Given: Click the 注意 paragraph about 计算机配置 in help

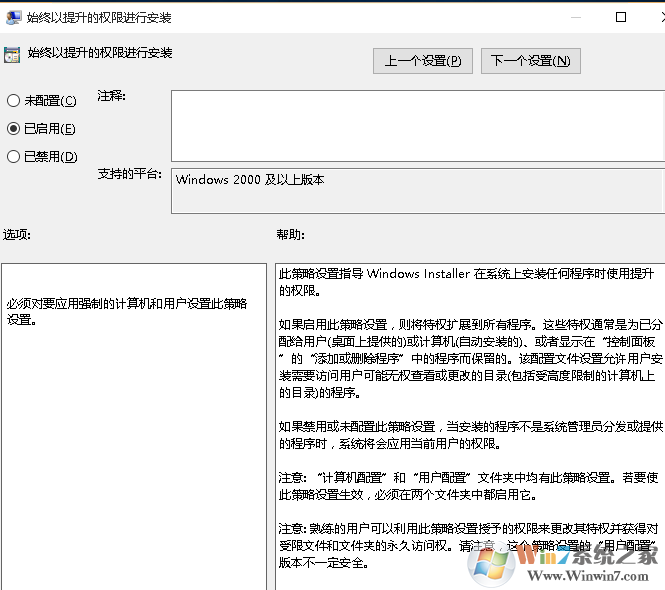Looking at the screenshot, I should tap(470, 484).
